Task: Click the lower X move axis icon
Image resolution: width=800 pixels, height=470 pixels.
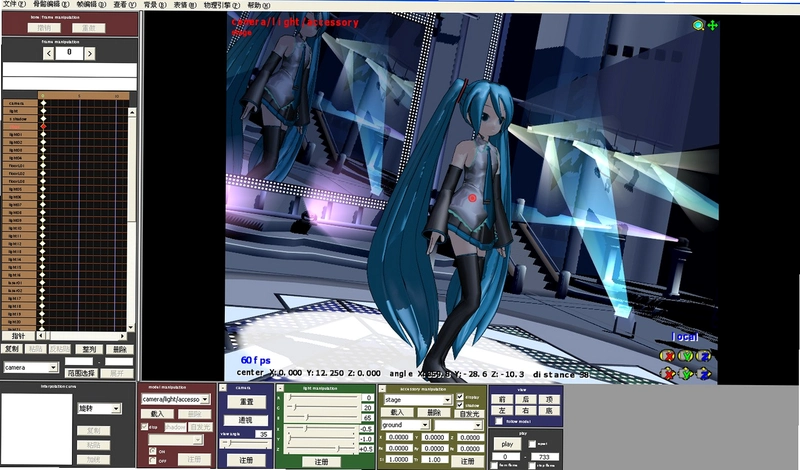Action: (666, 374)
